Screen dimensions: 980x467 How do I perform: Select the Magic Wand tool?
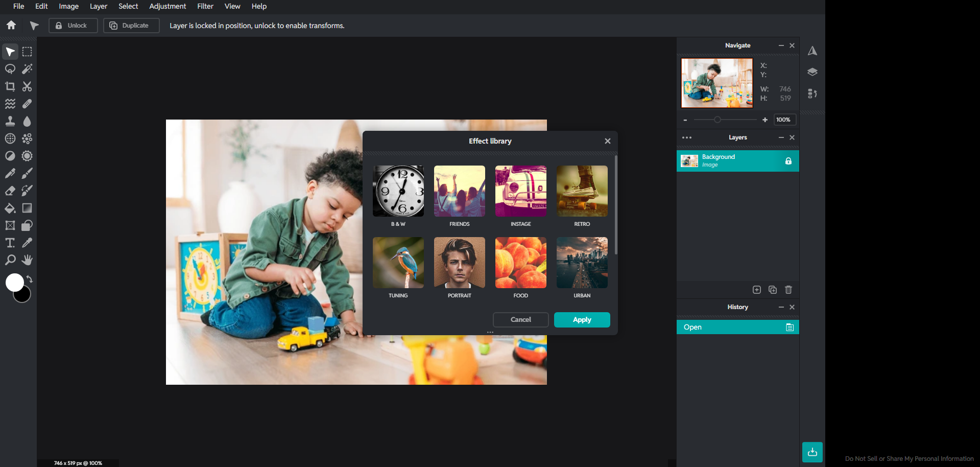click(x=27, y=69)
